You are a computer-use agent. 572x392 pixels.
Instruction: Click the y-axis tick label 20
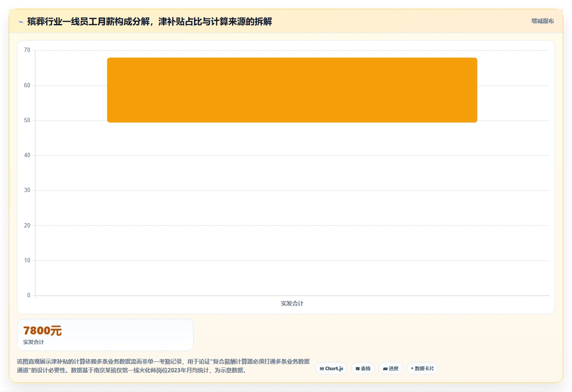27,225
